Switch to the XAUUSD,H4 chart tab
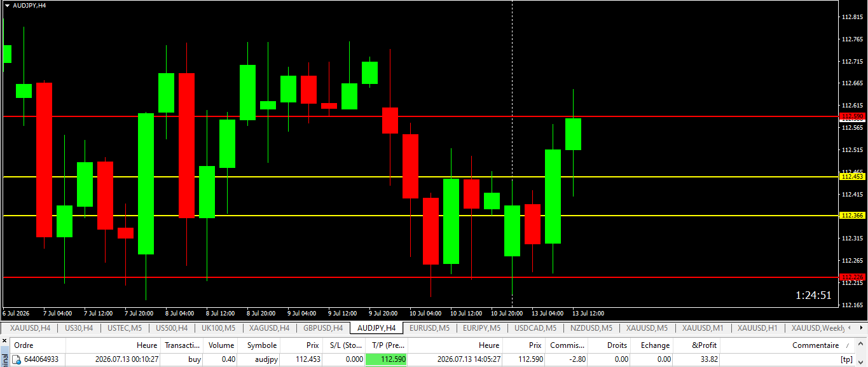Screen dimensions: 868x367 coord(30,328)
